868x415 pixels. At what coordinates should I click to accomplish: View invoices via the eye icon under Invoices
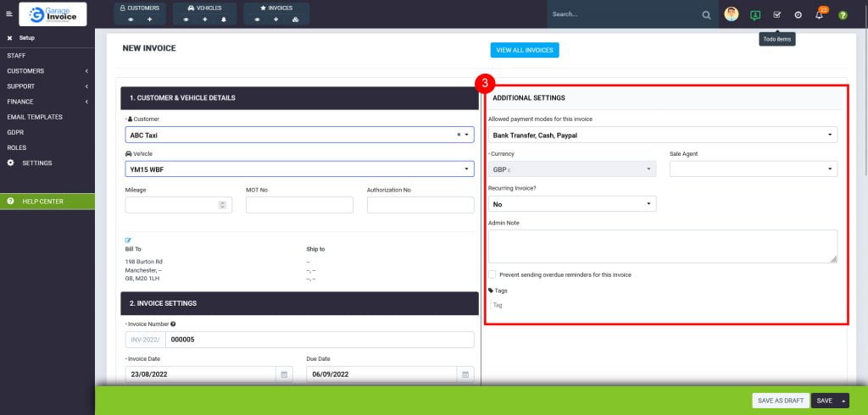[x=257, y=19]
